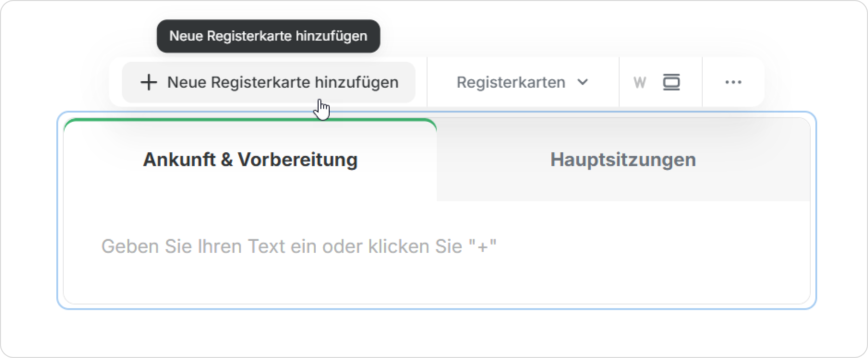The height and width of the screenshot is (358, 868).
Task: Click the Registerkarten label in the toolbar
Action: tap(511, 83)
